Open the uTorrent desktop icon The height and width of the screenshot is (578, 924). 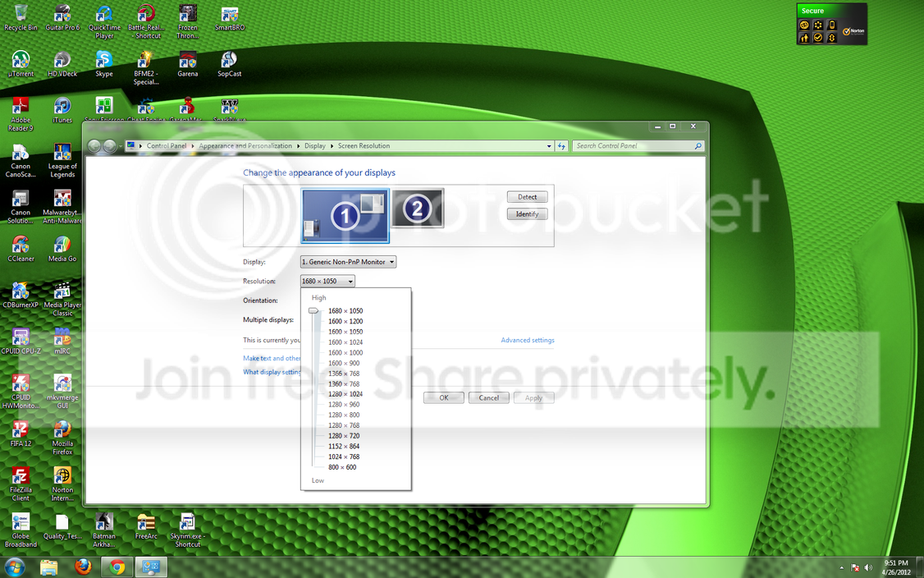[21, 64]
